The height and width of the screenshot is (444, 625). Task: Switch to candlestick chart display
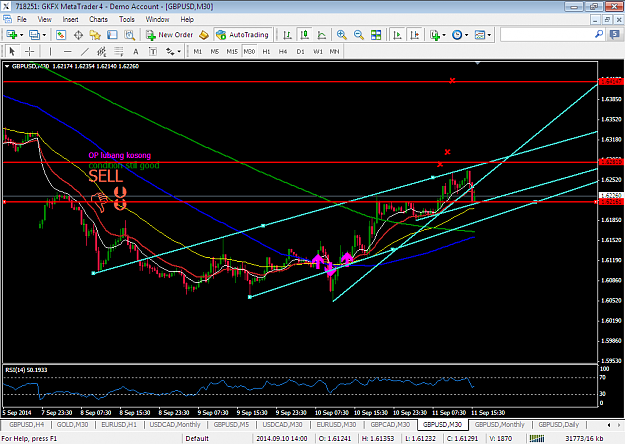305,35
